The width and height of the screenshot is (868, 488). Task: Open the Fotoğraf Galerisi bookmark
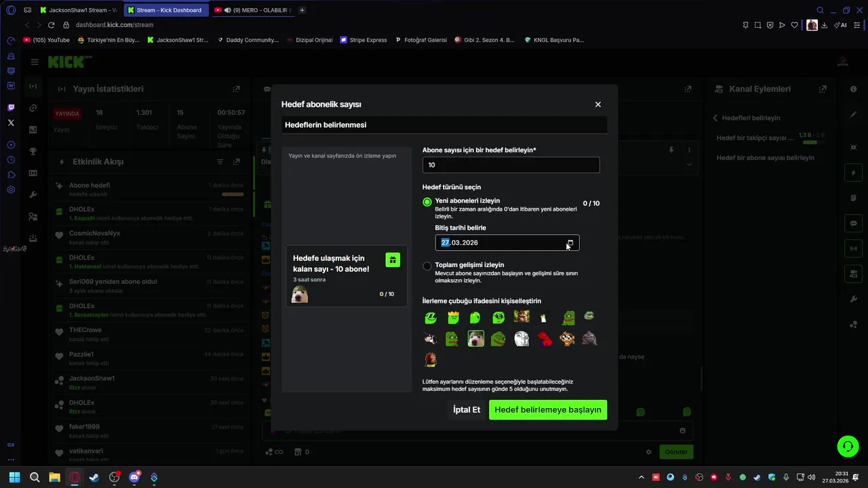(x=420, y=40)
